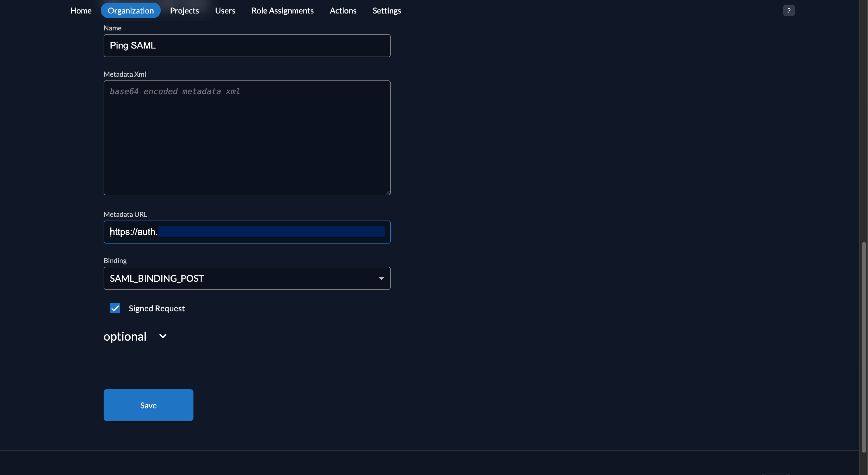Click the Metadata Xml resize handle
The height and width of the screenshot is (475, 868).
(388, 192)
